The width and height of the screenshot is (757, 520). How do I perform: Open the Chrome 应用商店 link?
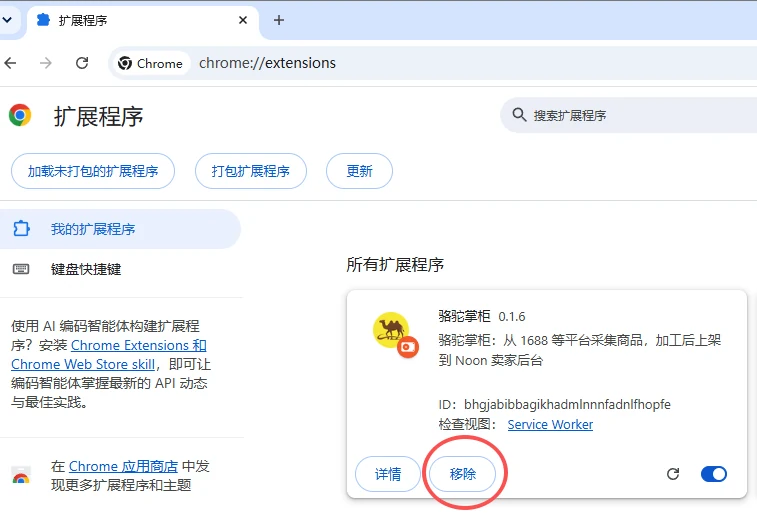click(x=124, y=466)
